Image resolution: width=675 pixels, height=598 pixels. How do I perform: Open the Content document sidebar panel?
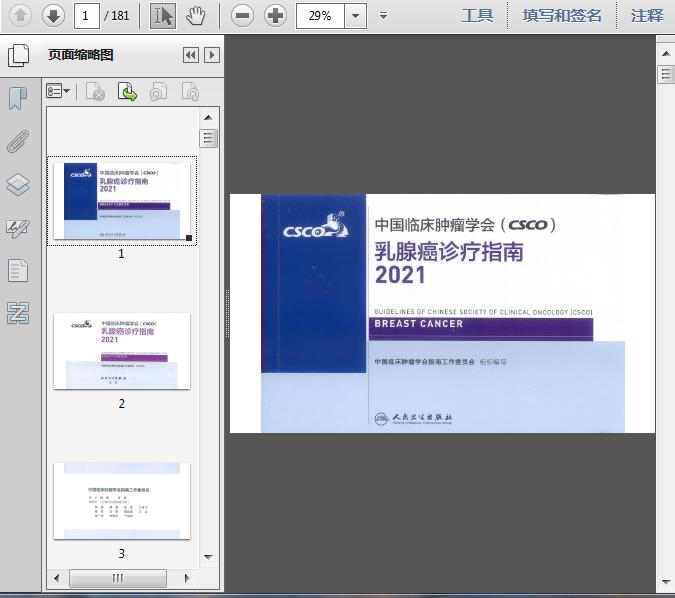18,271
